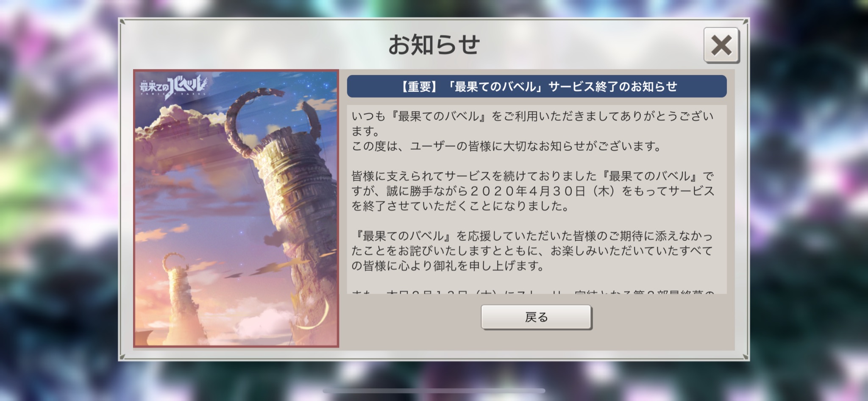Close the お知らせ dialog with X
Image resolution: width=868 pixels, height=401 pixels.
coord(721,45)
